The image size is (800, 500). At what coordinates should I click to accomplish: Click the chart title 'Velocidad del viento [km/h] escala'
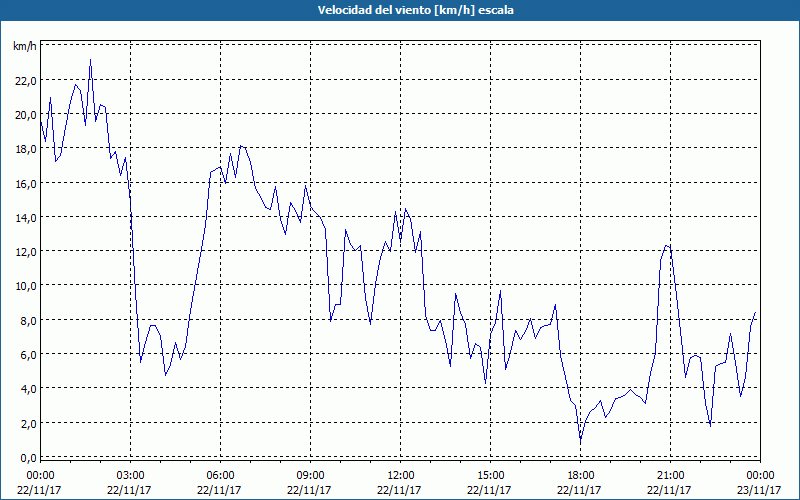(415, 10)
